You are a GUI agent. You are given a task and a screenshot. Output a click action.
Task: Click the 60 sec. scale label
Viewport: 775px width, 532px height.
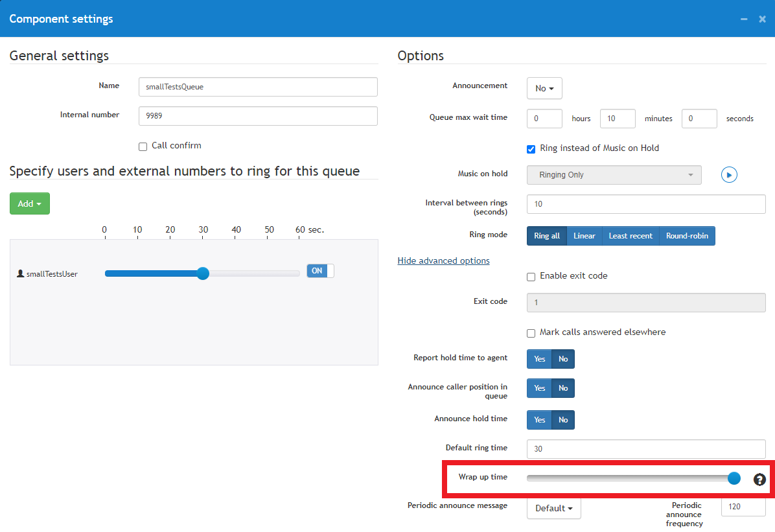pyautogui.click(x=309, y=229)
